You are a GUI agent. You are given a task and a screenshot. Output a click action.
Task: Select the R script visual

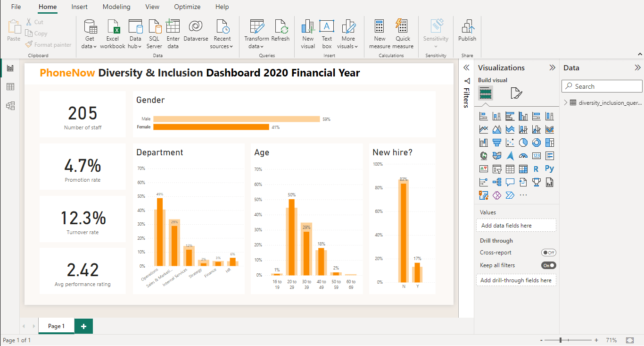[x=536, y=169]
